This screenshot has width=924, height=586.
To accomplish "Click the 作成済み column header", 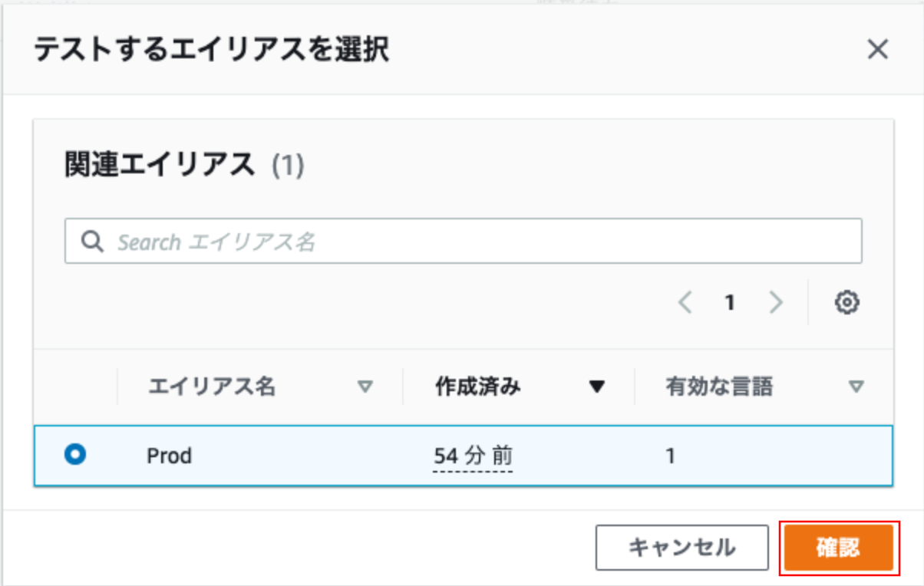I will coord(478,387).
